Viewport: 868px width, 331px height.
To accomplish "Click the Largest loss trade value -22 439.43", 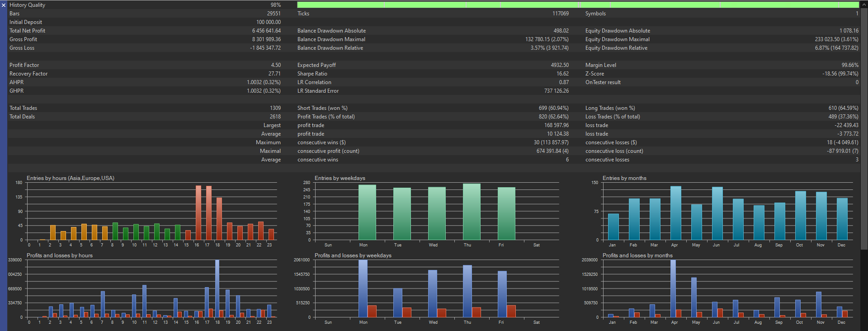I will (x=846, y=125).
